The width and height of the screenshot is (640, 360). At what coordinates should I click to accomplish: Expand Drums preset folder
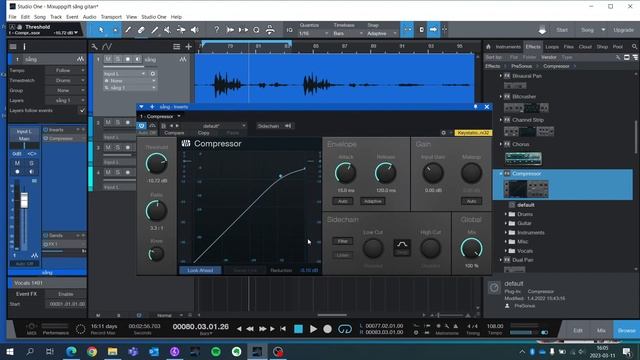506,214
